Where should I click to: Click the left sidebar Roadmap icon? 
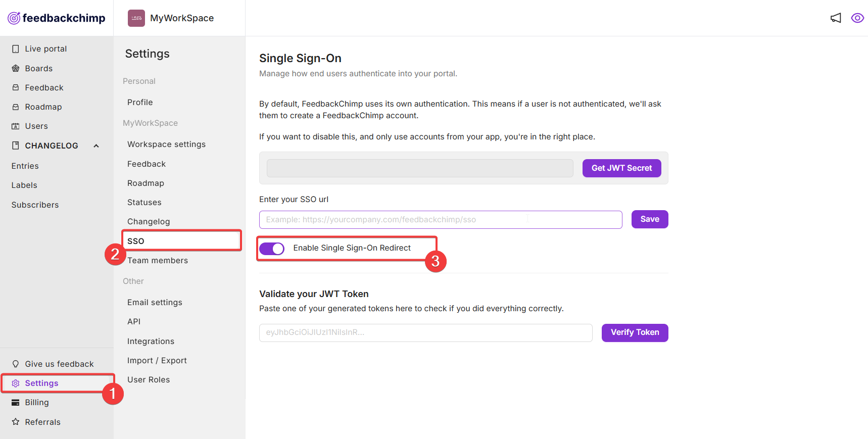tap(16, 107)
